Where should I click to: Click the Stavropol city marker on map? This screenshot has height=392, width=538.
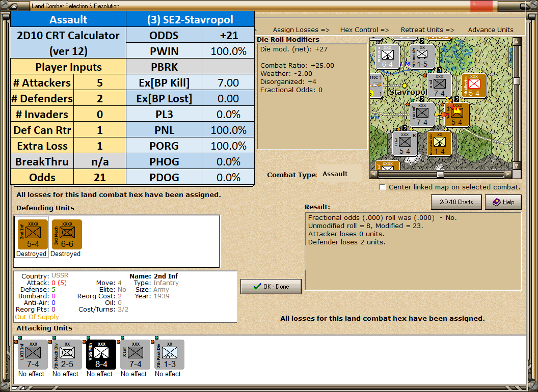coord(405,86)
